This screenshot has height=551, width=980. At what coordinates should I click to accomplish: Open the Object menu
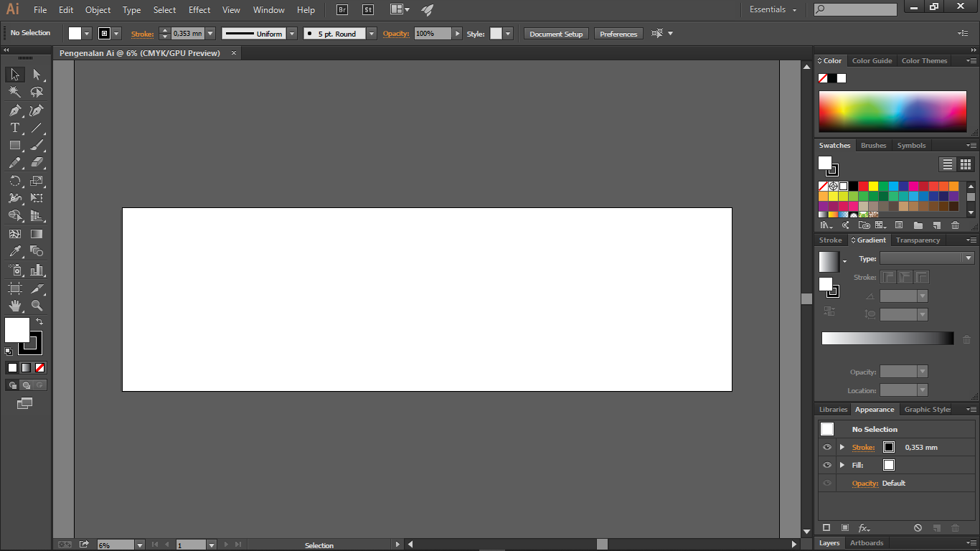[98, 10]
